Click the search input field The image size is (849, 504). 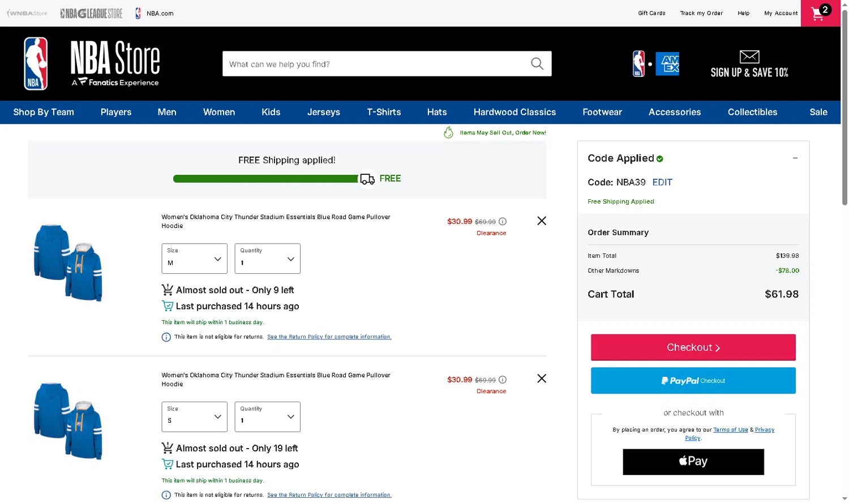pos(376,64)
